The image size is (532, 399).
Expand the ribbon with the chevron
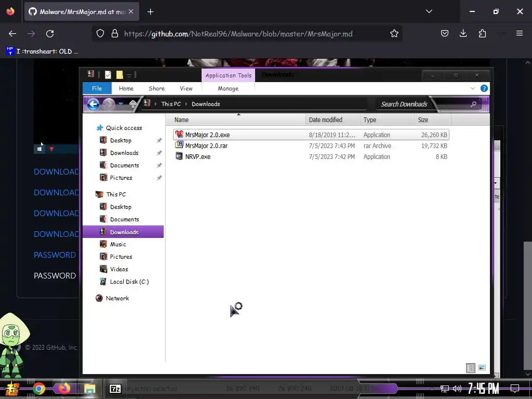coord(473,88)
